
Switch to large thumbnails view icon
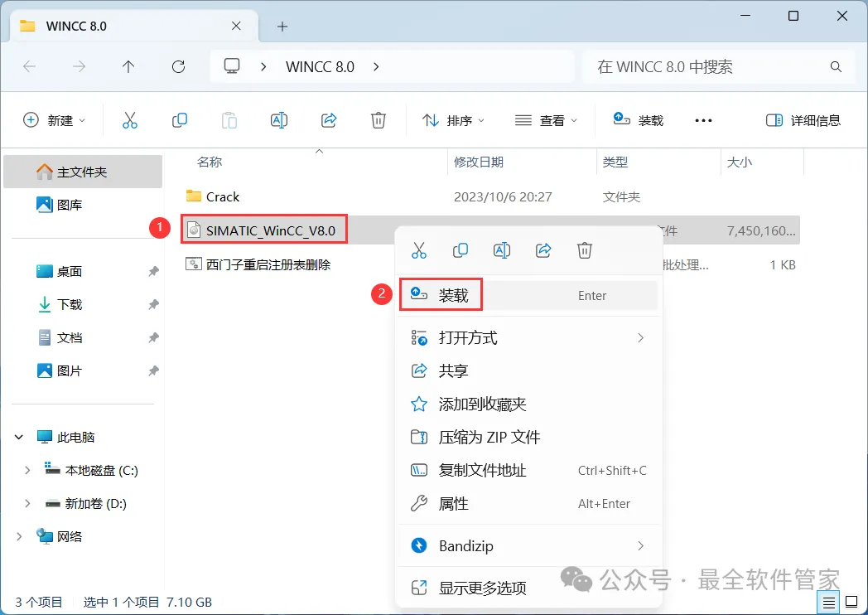coord(851,603)
